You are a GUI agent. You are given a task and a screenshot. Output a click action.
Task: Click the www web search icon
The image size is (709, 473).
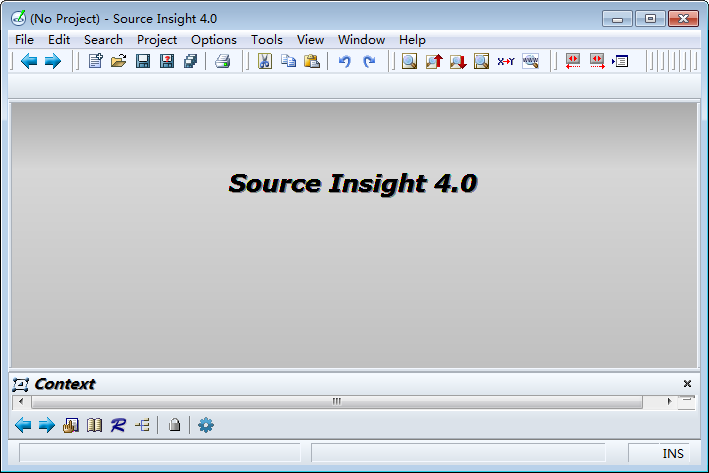click(530, 61)
